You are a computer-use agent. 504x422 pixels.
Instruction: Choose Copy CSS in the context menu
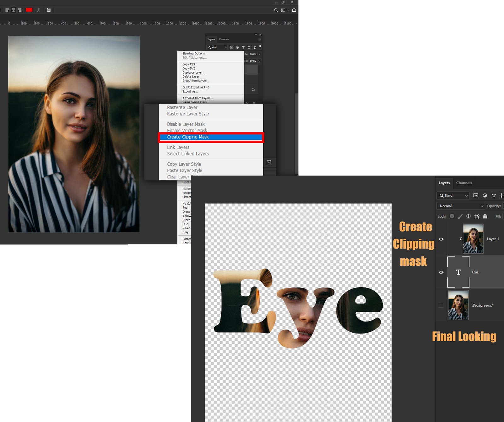click(x=189, y=64)
